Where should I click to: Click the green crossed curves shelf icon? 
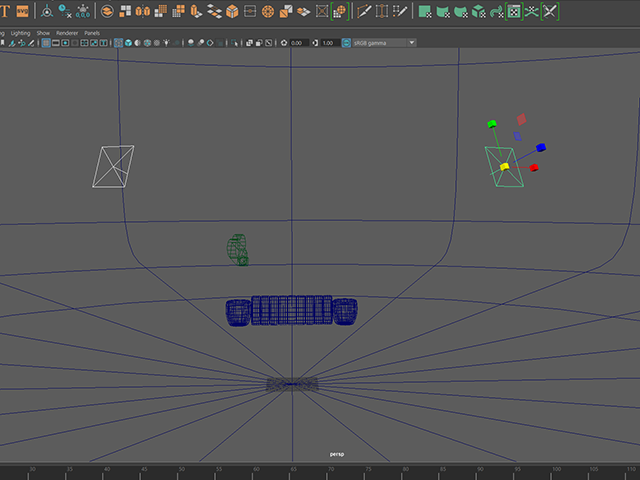pos(531,11)
